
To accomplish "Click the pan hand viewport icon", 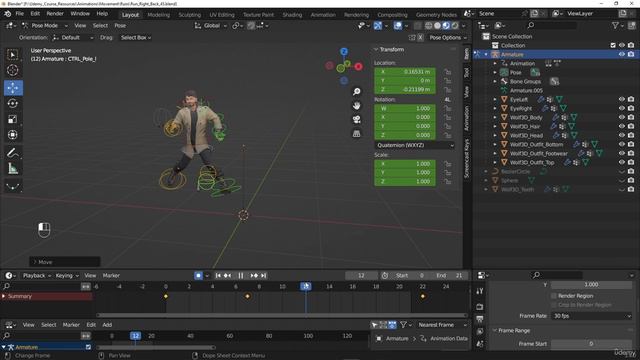I will click(356, 106).
